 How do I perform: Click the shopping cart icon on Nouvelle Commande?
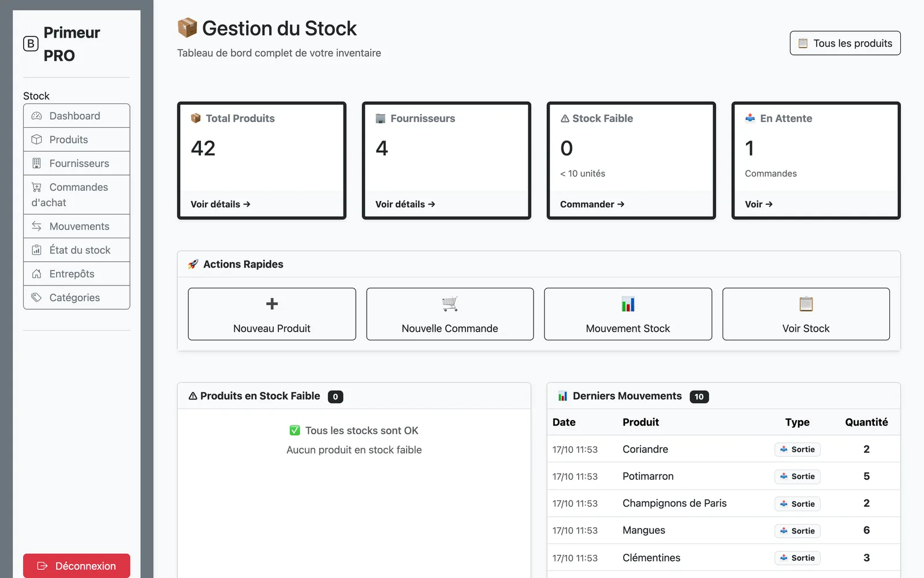[x=450, y=303]
